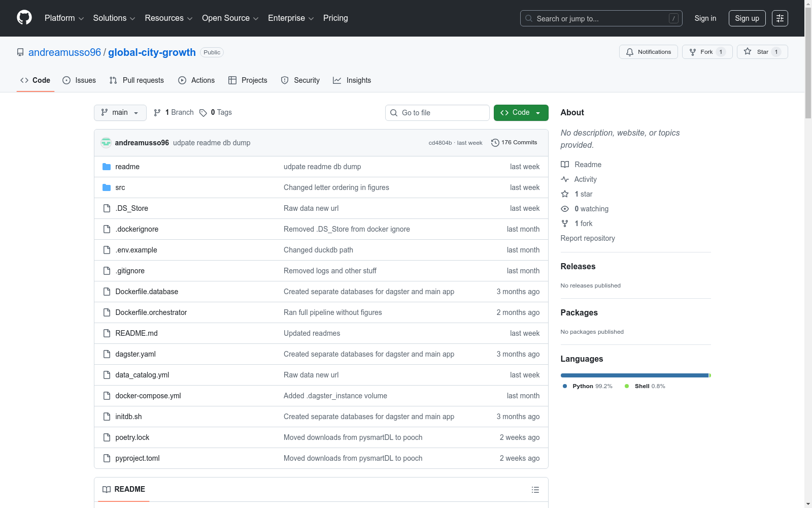This screenshot has width=812, height=508.
Task: Click the file icon beside .DS_Store
Action: (x=107, y=208)
